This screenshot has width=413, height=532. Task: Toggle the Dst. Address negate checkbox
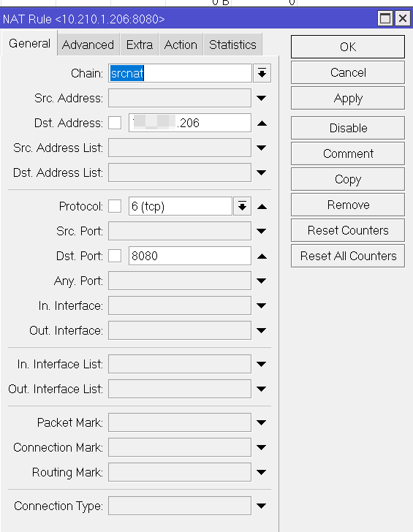click(x=115, y=123)
